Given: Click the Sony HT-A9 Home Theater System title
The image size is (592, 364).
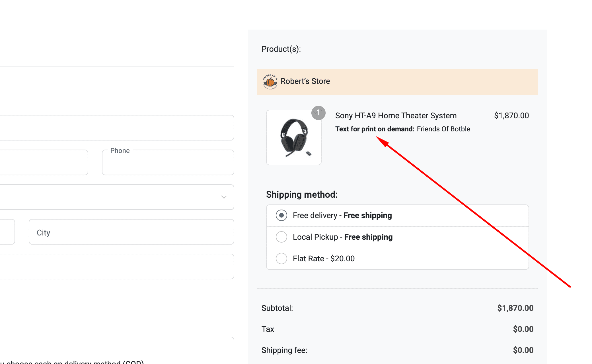Looking at the screenshot, I should tap(396, 115).
